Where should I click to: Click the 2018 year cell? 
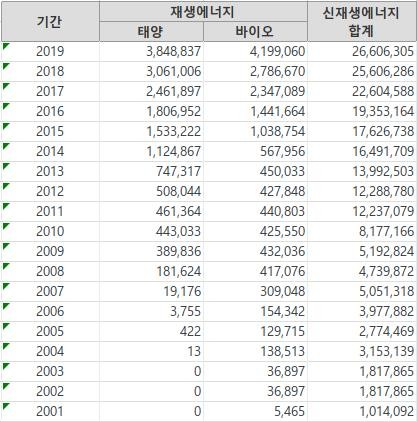50,71
